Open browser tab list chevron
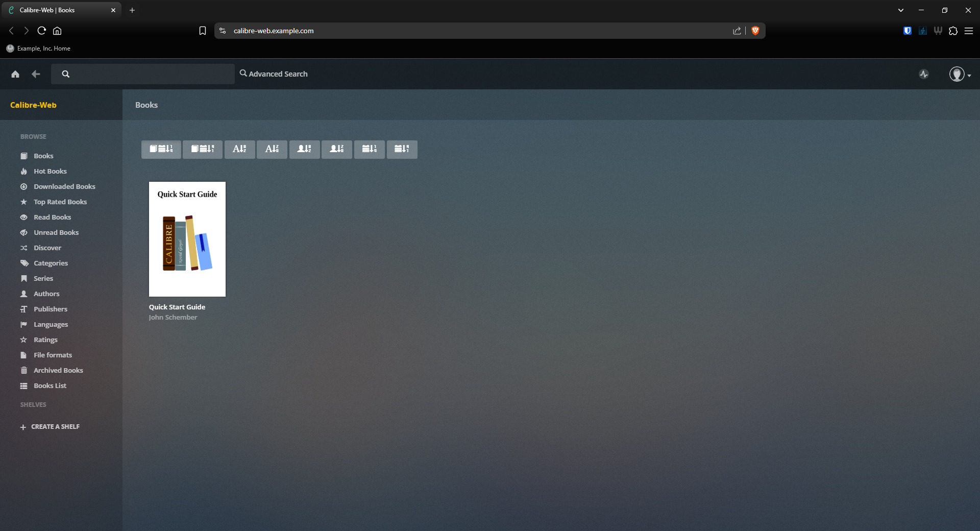 coord(901,10)
